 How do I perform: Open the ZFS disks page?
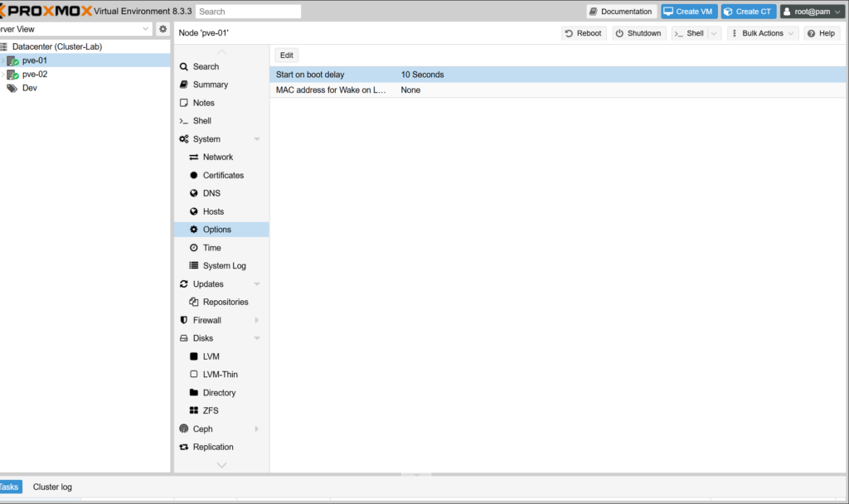click(211, 411)
